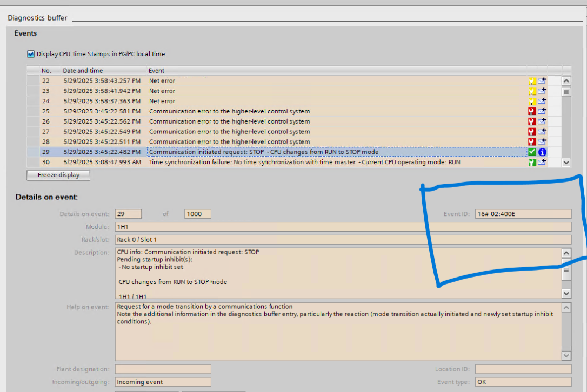Screen dimensions: 587x392
Task: Click the Event ID field
Action: click(x=523, y=214)
